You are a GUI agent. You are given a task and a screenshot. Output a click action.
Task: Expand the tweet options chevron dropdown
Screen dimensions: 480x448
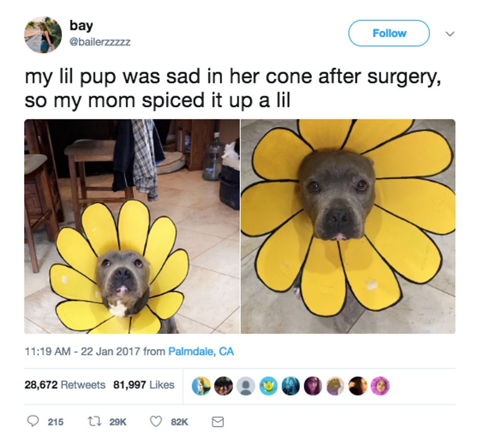pos(450,34)
